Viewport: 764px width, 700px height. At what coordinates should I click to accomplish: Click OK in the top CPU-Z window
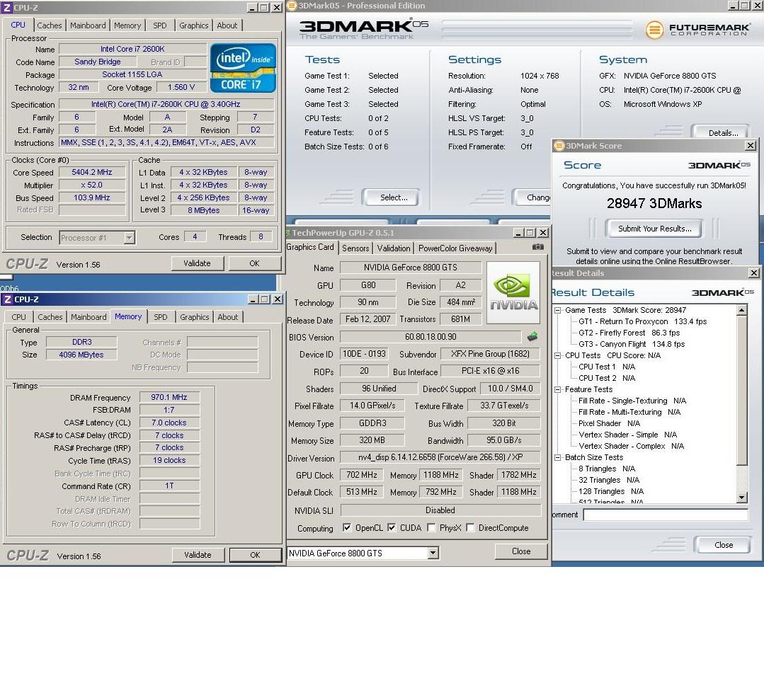[x=254, y=263]
